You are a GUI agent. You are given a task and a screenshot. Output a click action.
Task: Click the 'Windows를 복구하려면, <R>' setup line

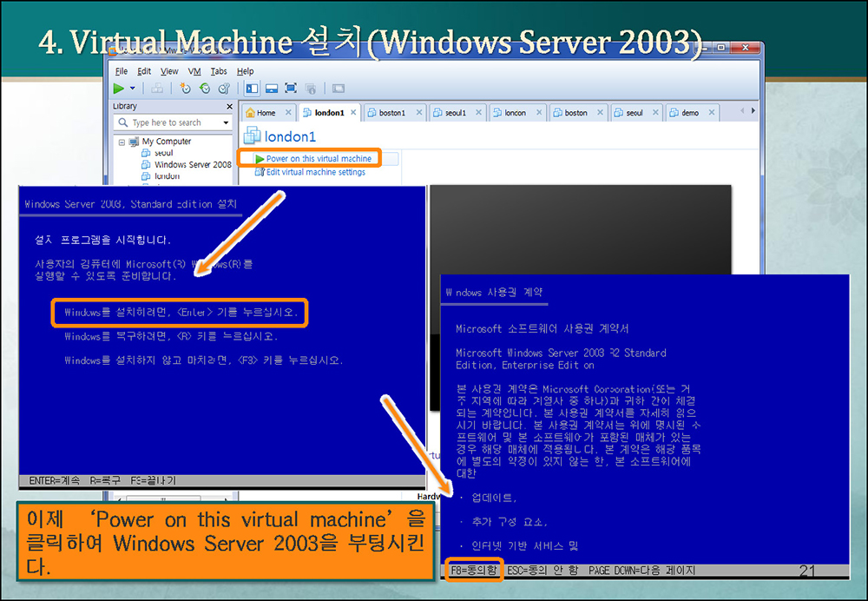[x=171, y=336]
